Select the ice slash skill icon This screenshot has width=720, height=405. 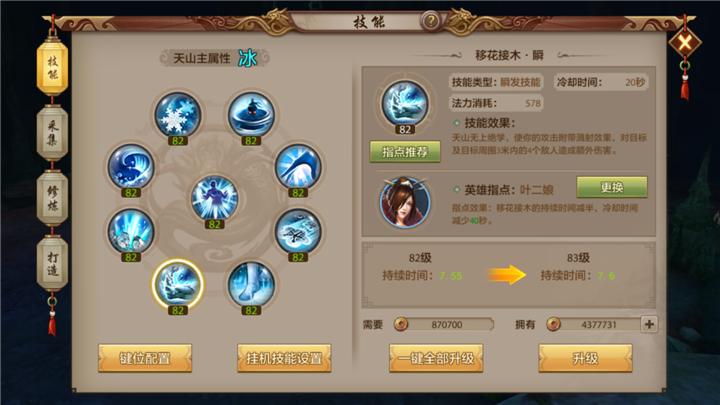pos(298,166)
